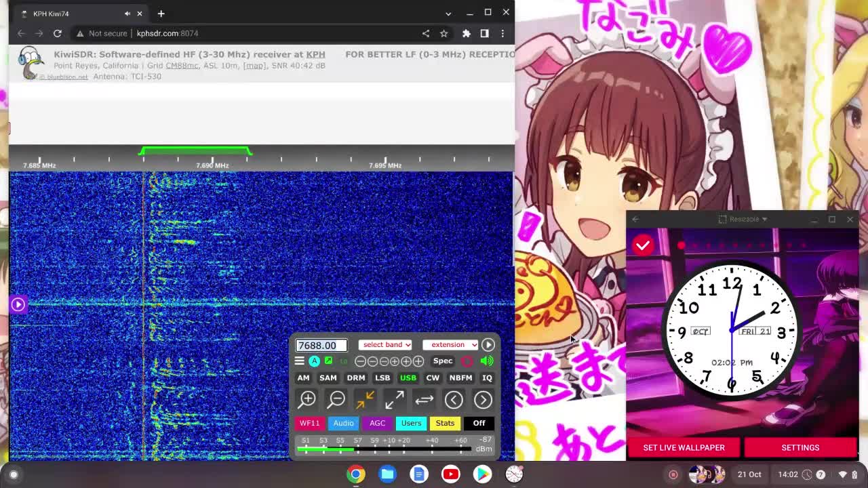
Task: Open the WF11 waterfall tab
Action: pyautogui.click(x=309, y=423)
